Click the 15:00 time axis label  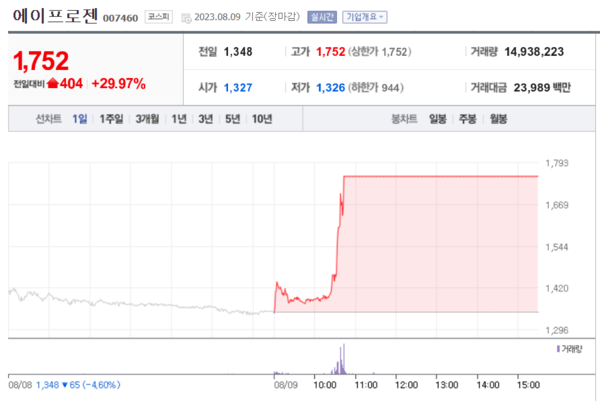tap(528, 385)
